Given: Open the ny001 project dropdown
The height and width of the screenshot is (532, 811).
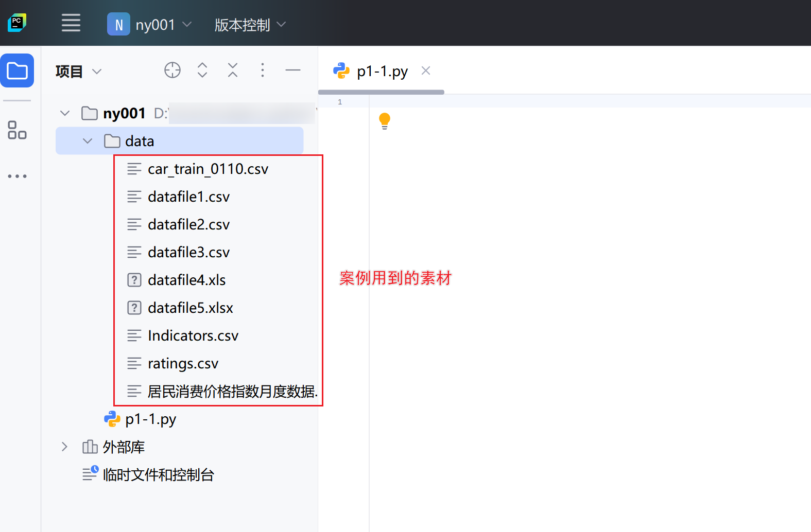Looking at the screenshot, I should point(150,25).
